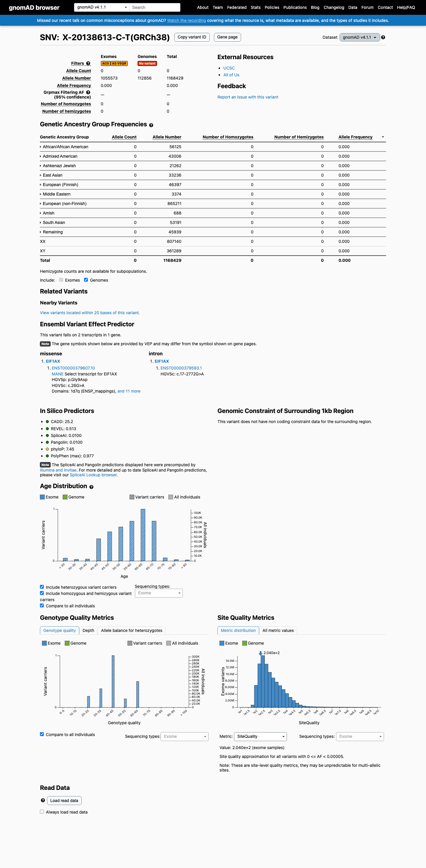
Task: Open Genotype Quality Sequencing types dropdown
Action: pyautogui.click(x=184, y=737)
